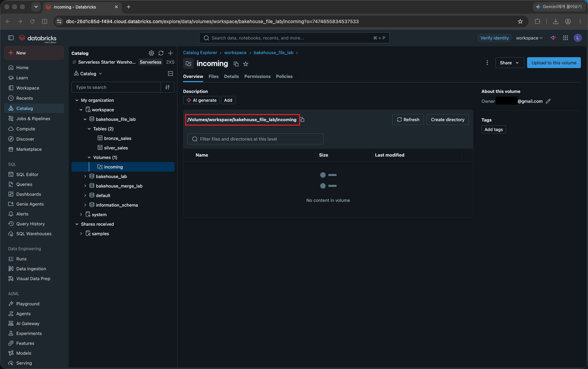Open the Share dropdown
This screenshot has width=588, height=369.
click(x=509, y=63)
